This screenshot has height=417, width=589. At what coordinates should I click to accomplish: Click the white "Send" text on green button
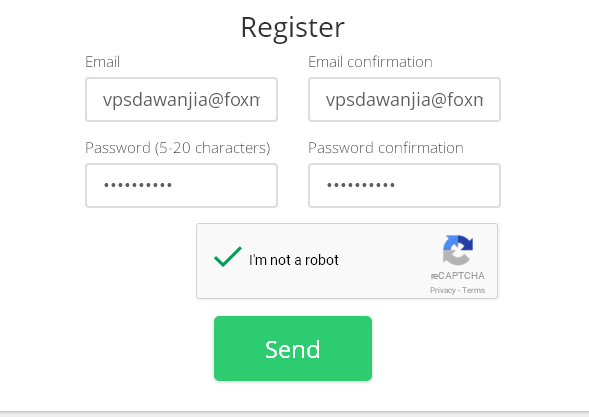(x=293, y=349)
